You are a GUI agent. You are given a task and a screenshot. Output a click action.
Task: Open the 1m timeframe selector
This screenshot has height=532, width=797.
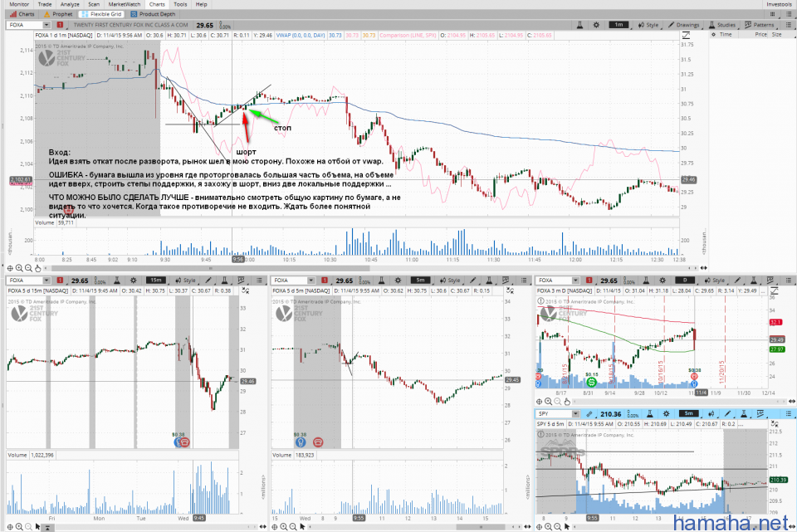point(619,25)
